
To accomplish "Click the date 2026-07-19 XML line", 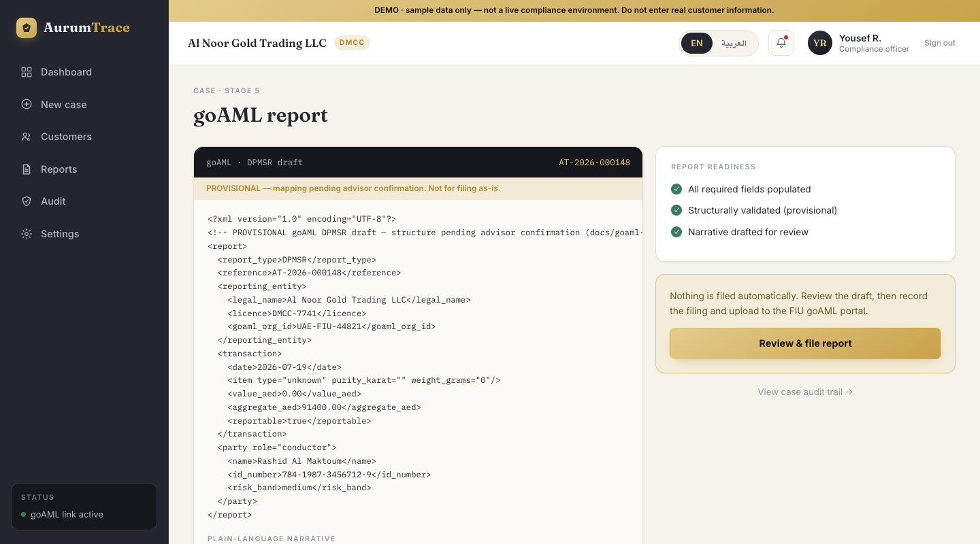I will (284, 367).
